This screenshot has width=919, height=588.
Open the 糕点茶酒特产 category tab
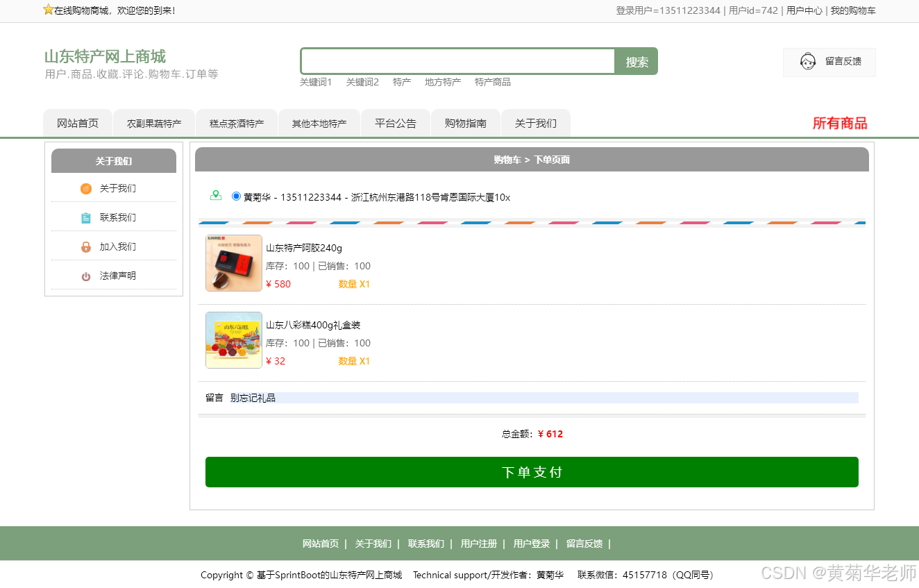coord(237,123)
